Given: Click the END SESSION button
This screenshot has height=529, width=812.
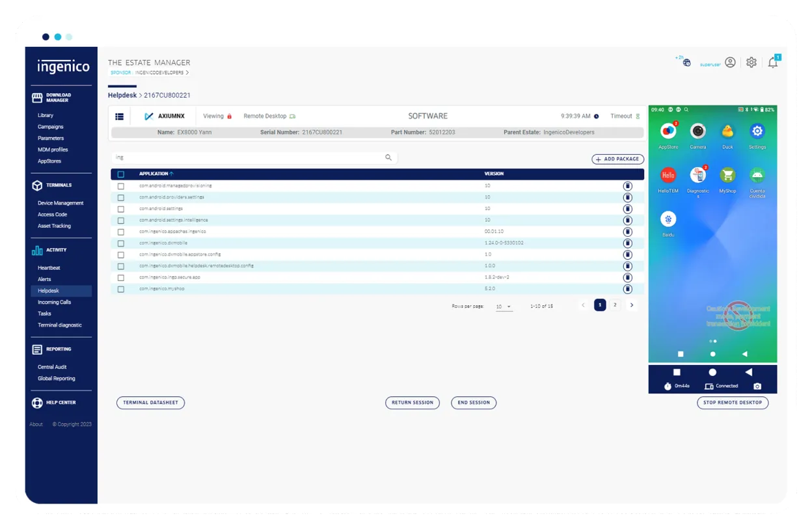Looking at the screenshot, I should pyautogui.click(x=474, y=403).
